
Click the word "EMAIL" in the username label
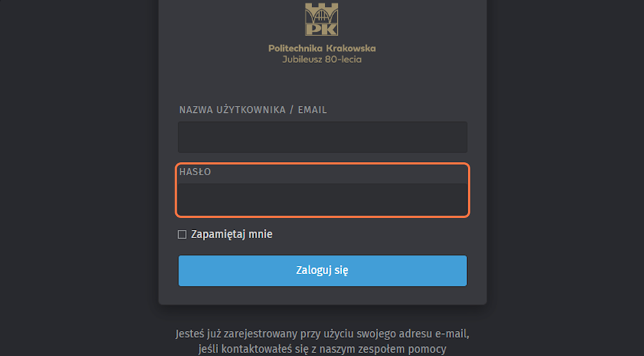click(x=312, y=110)
